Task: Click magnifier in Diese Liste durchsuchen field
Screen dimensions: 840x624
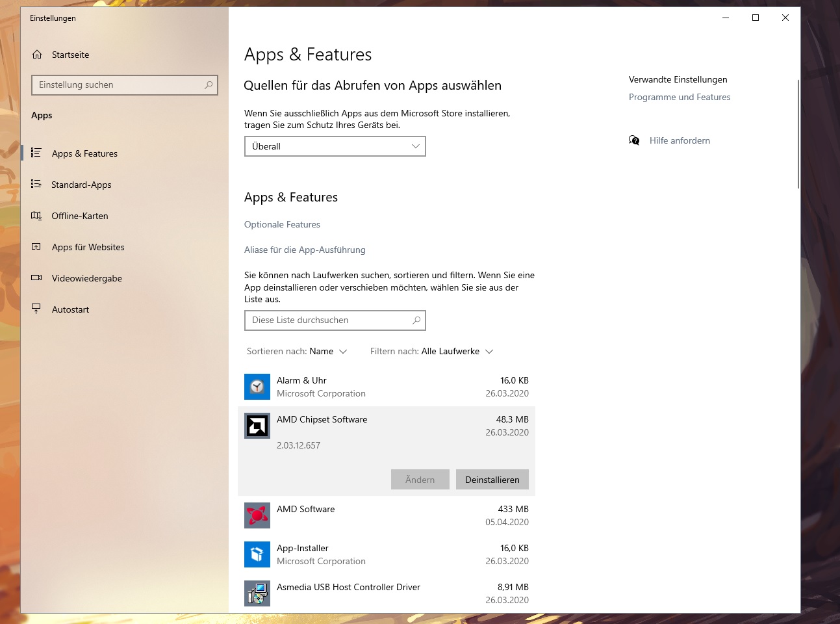Action: click(x=416, y=320)
